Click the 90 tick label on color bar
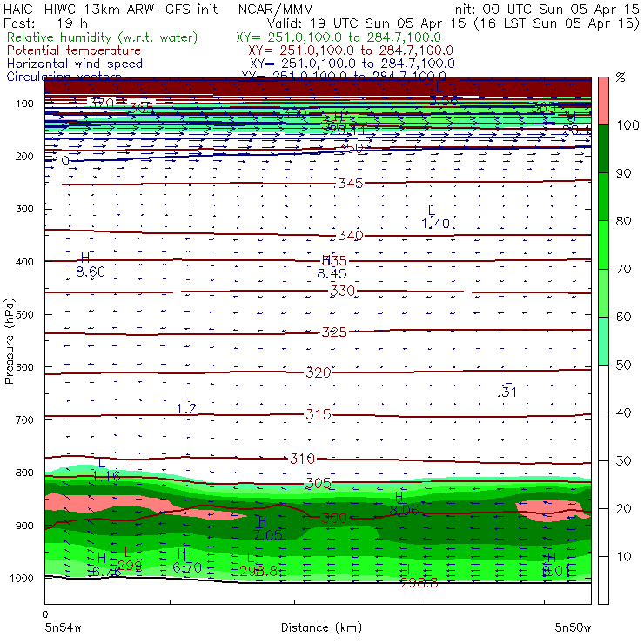 (x=623, y=173)
